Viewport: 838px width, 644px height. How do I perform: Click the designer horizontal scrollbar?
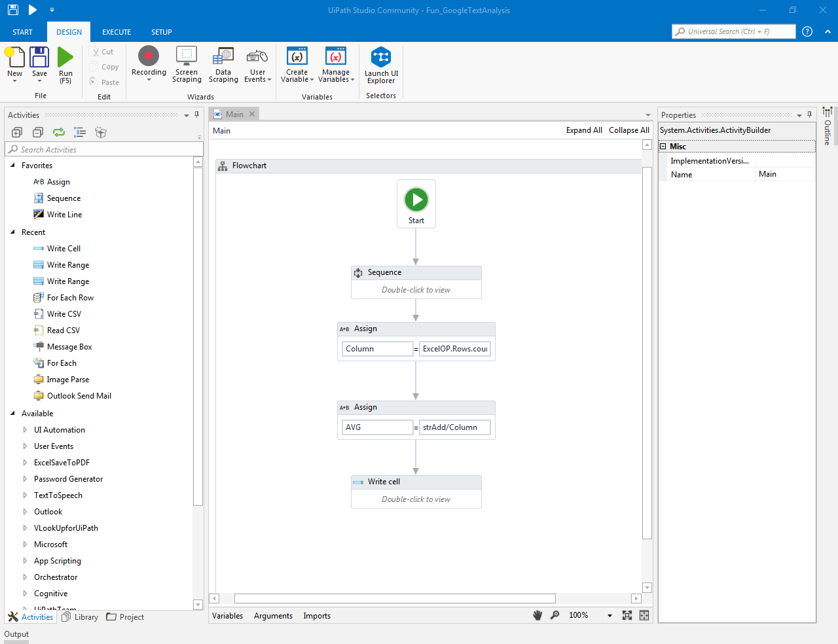click(395, 598)
